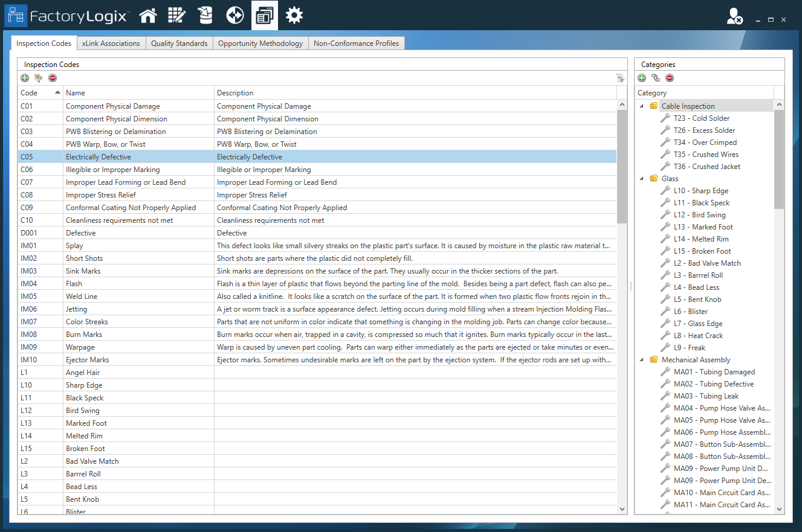Open the process engineering grid-and-pencil icon
This screenshot has height=532, width=802.
pyautogui.click(x=176, y=15)
